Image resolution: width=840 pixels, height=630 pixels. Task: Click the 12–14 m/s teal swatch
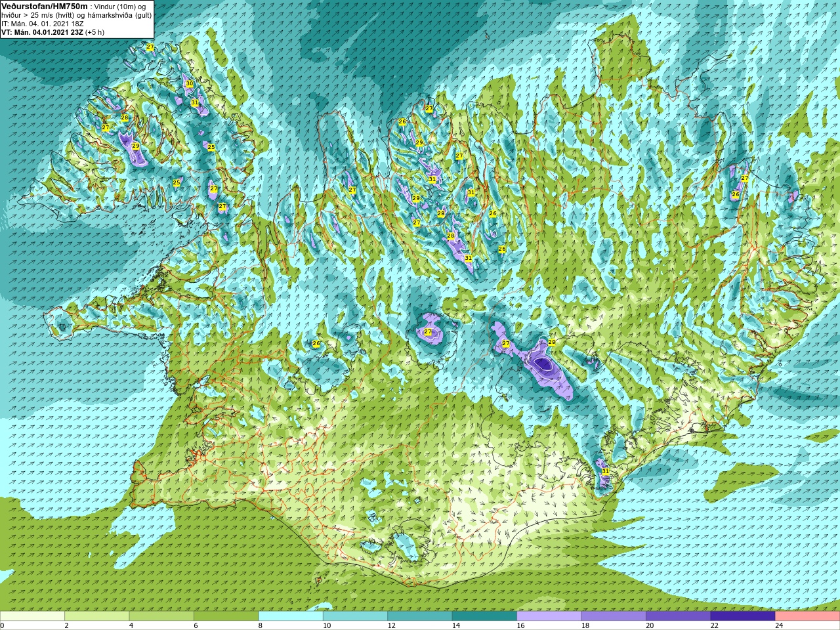coord(420,616)
